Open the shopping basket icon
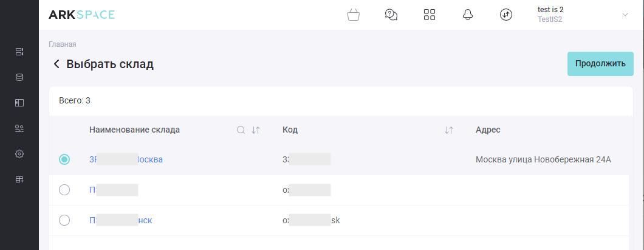Image resolution: width=644 pixels, height=250 pixels. (353, 15)
